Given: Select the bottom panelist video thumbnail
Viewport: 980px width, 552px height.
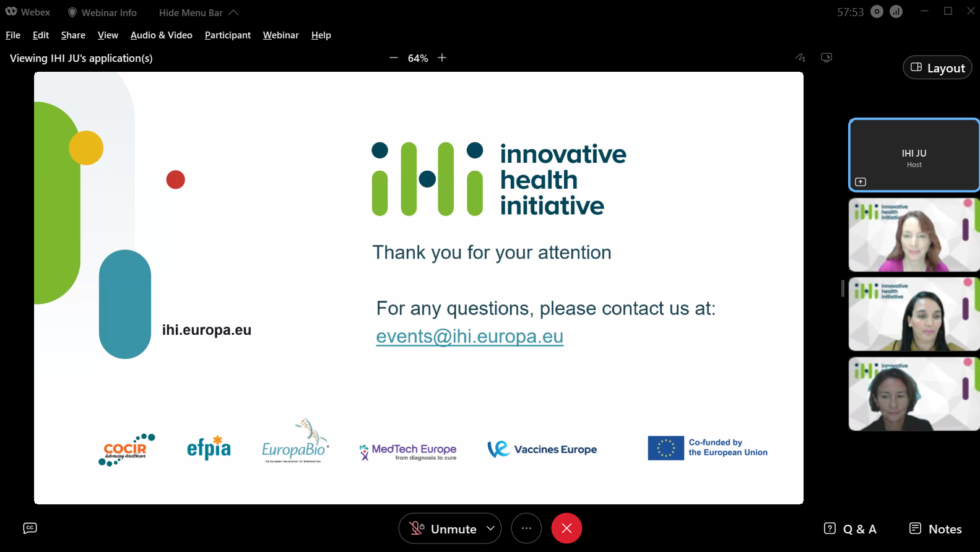Looking at the screenshot, I should click(x=914, y=394).
